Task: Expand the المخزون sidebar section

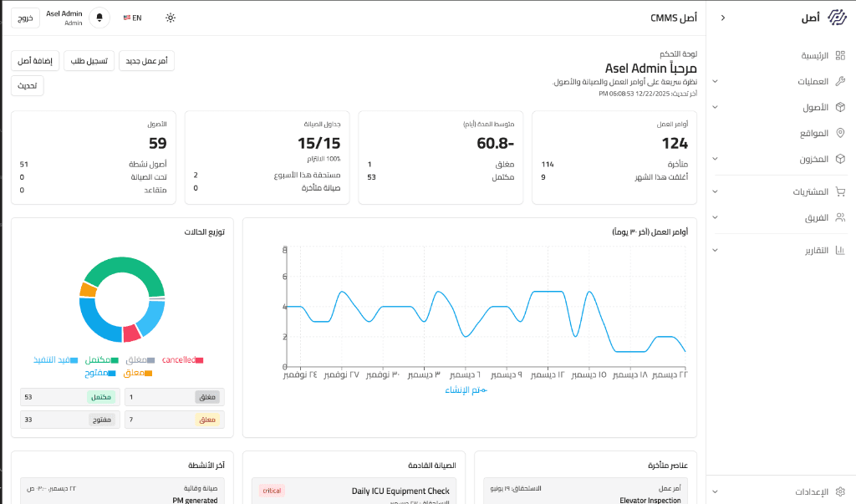Action: 716,159
